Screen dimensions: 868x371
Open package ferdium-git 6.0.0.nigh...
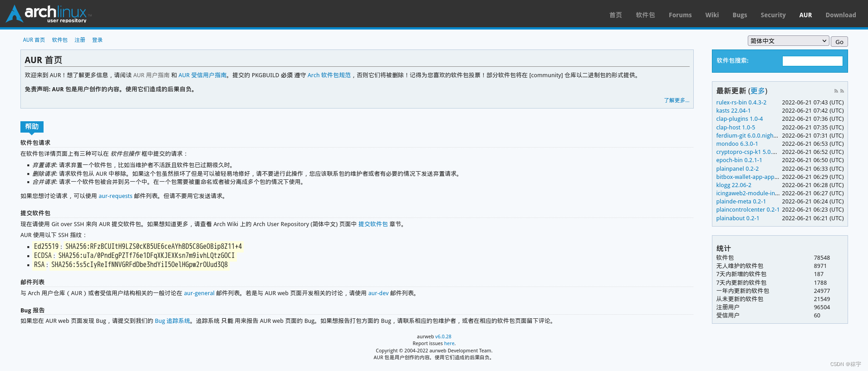point(747,136)
